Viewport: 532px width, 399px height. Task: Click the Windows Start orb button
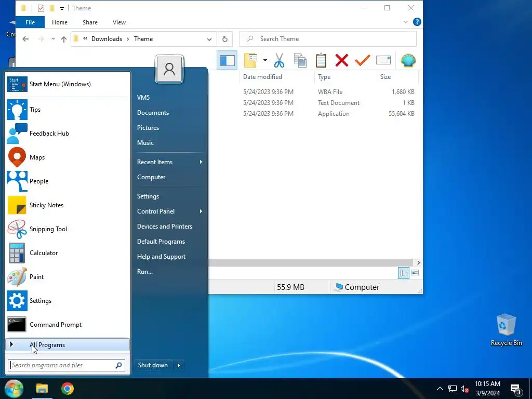pos(14,389)
